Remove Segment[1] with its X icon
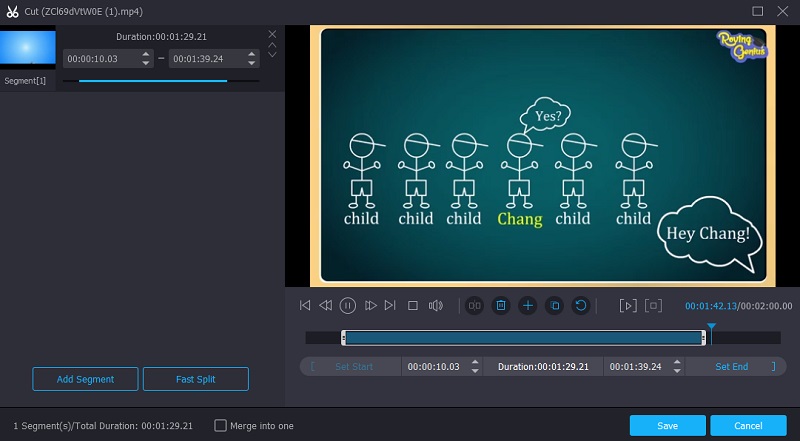This screenshot has height=441, width=800. (x=272, y=34)
